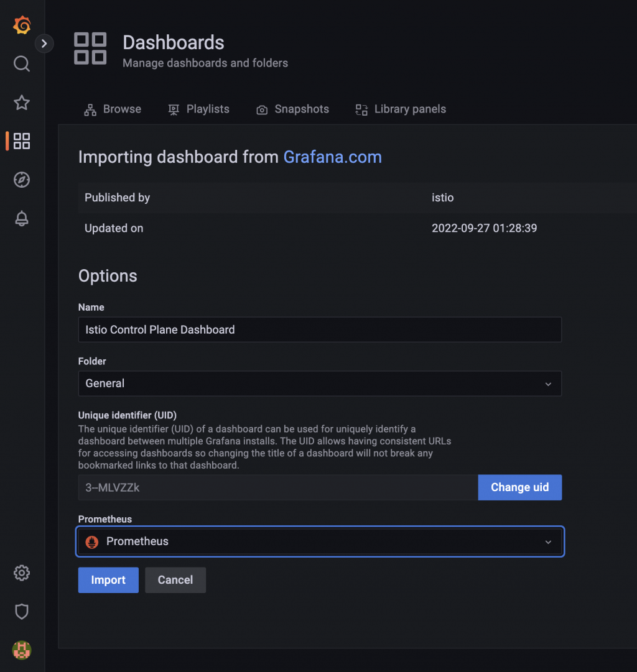Switch to the Playlists tab
This screenshot has height=672, width=637.
[199, 109]
